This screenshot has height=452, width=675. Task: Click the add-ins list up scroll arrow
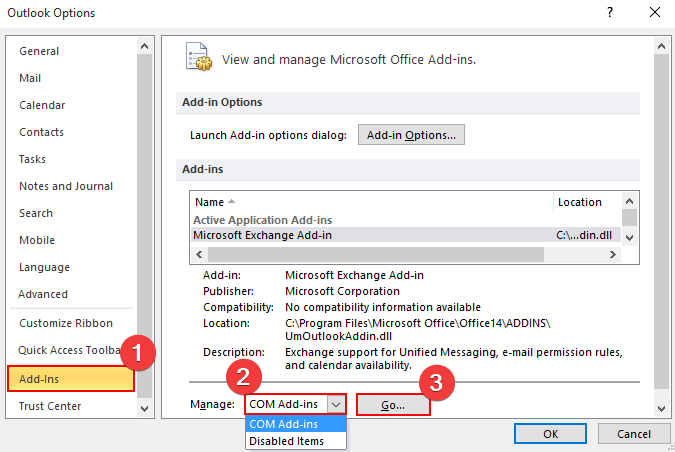point(629,201)
